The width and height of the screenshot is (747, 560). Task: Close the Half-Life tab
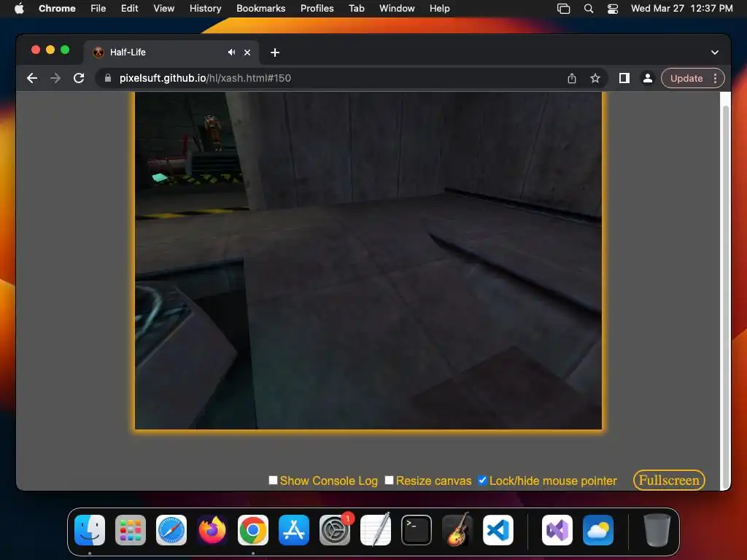coord(247,52)
